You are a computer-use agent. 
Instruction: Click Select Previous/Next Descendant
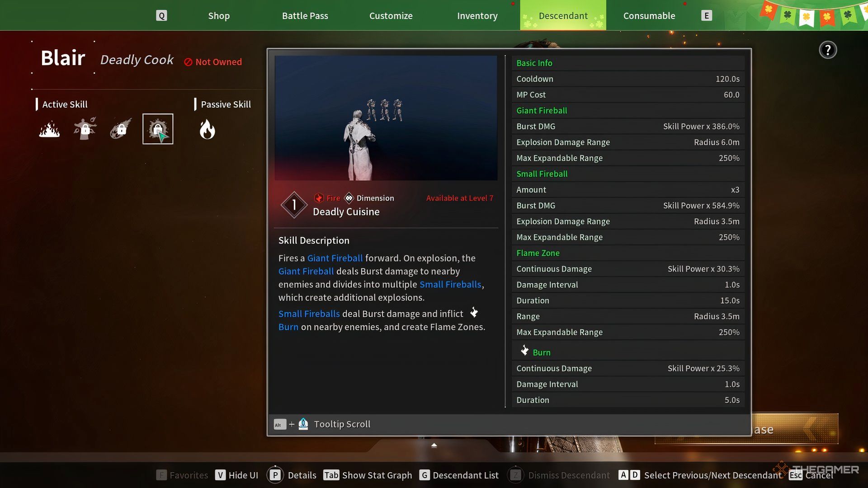click(x=713, y=475)
